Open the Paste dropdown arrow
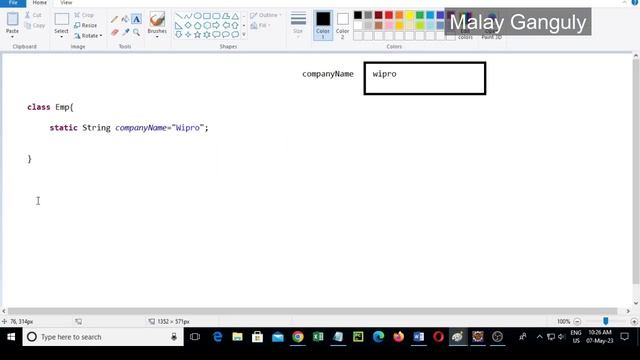The width and height of the screenshot is (640, 360). point(12,37)
